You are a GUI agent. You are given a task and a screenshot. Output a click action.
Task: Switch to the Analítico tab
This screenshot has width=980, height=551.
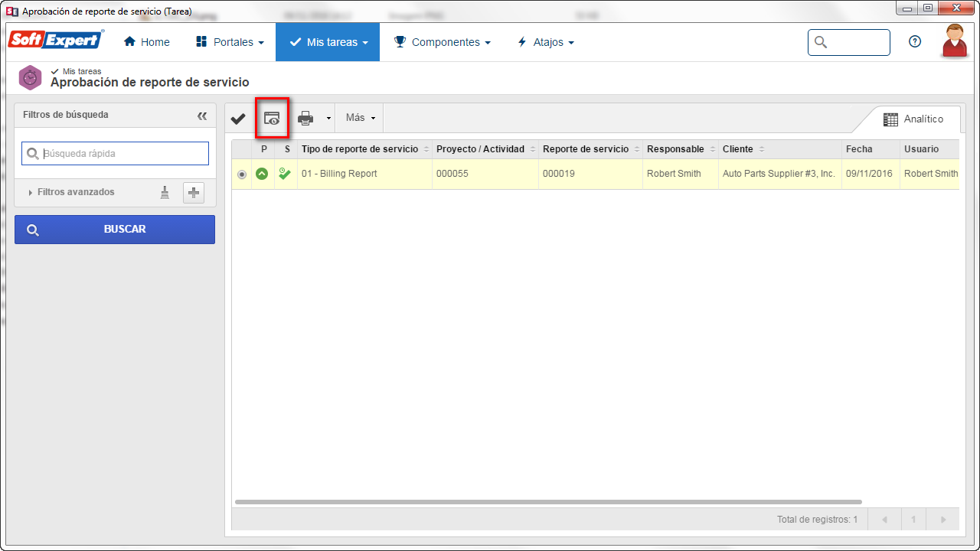(913, 119)
